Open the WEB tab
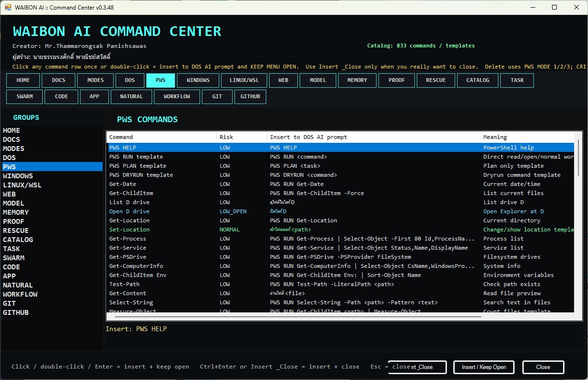 (x=283, y=81)
